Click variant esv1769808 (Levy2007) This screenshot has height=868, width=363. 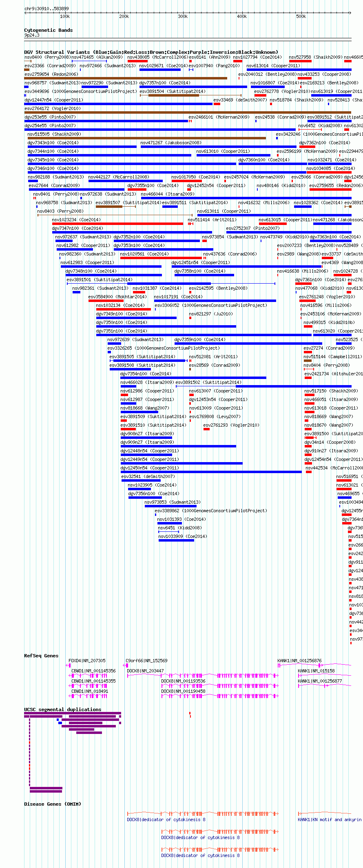215,416
